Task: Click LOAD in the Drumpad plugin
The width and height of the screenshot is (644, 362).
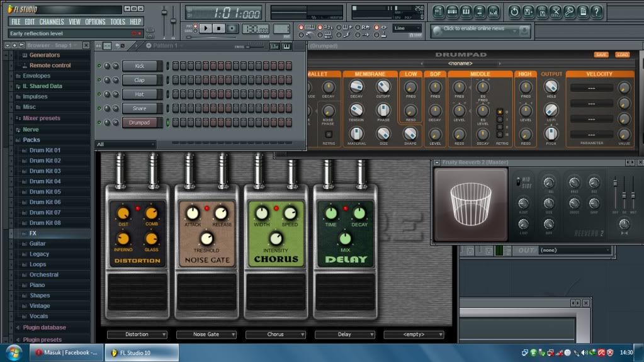Action: [622, 55]
